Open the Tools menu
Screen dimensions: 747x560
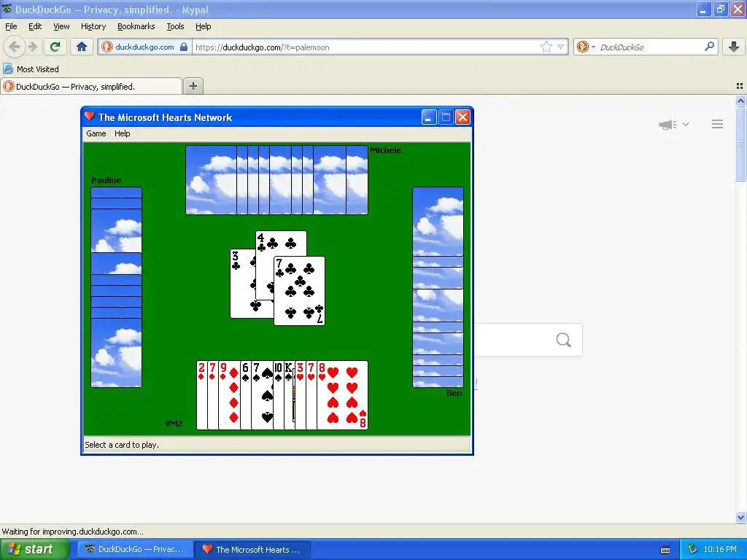[x=175, y=26]
